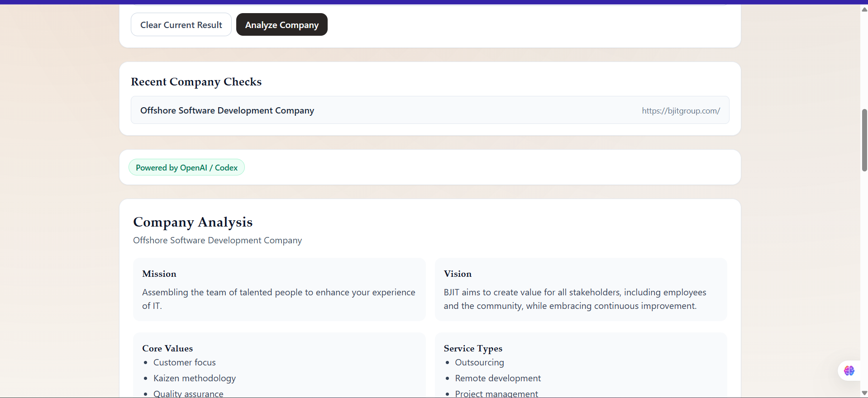Viewport: 868px width, 398px height.
Task: Click the Clear Current Result button
Action: pyautogui.click(x=181, y=24)
